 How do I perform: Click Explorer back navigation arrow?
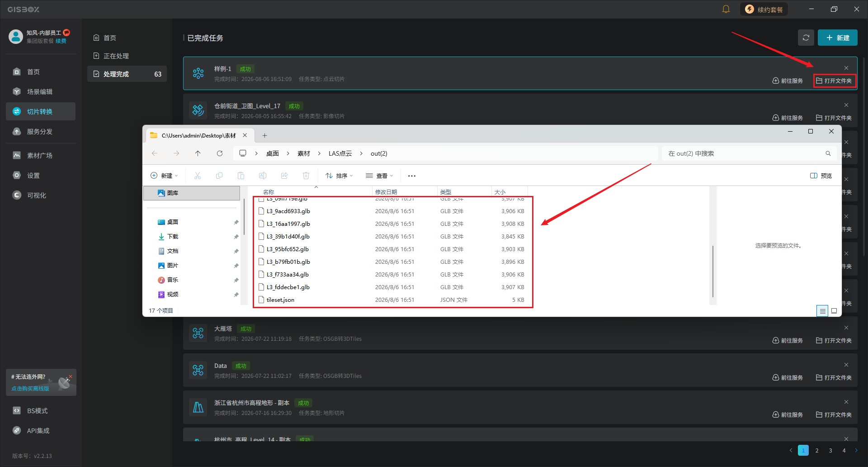point(155,153)
